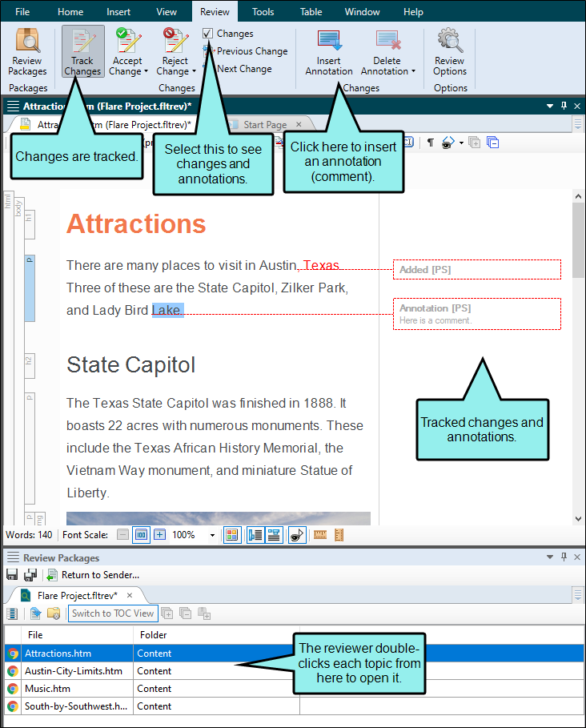
Task: Click the Delete Annotation icon
Action: point(388,41)
